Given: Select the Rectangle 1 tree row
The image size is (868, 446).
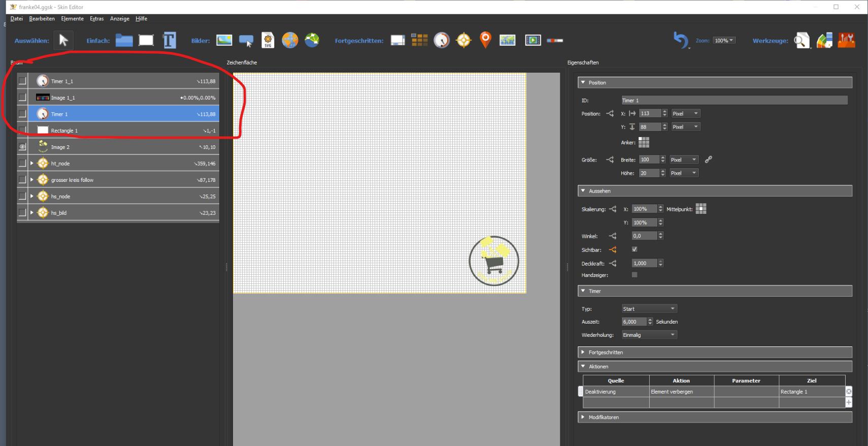Looking at the screenshot, I should [x=123, y=131].
